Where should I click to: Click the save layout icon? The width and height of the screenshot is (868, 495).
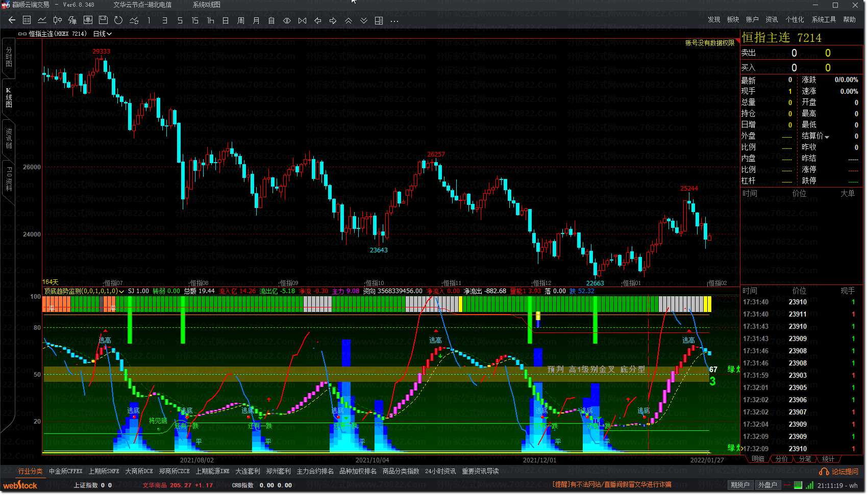click(x=103, y=20)
